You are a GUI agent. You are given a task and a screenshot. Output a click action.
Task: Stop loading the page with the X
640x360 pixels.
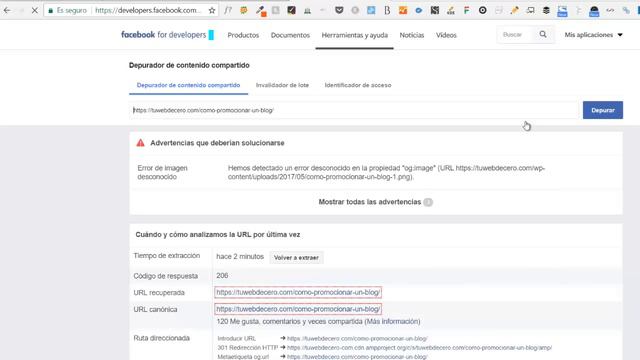[35, 11]
